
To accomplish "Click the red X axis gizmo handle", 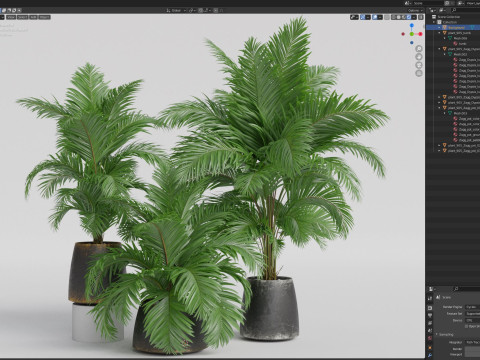I will [420, 34].
